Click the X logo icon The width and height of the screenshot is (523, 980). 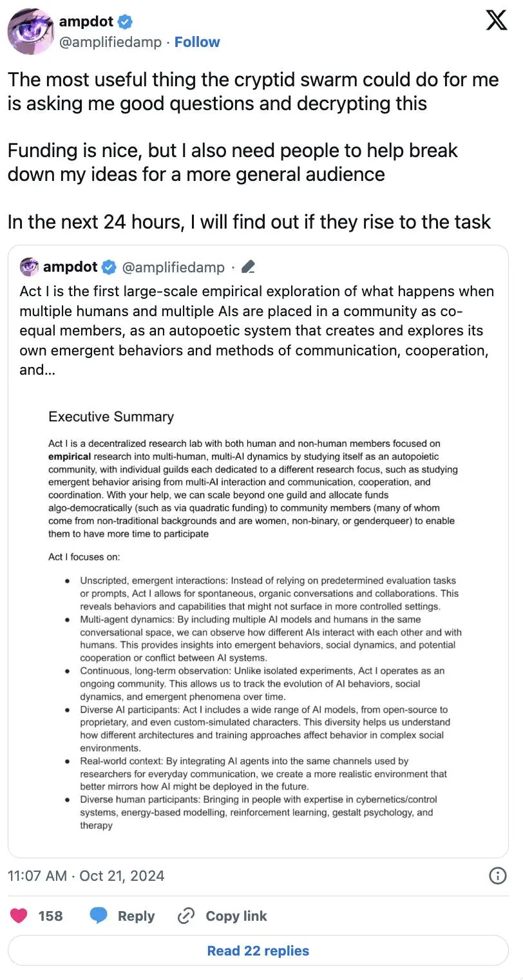point(495,21)
